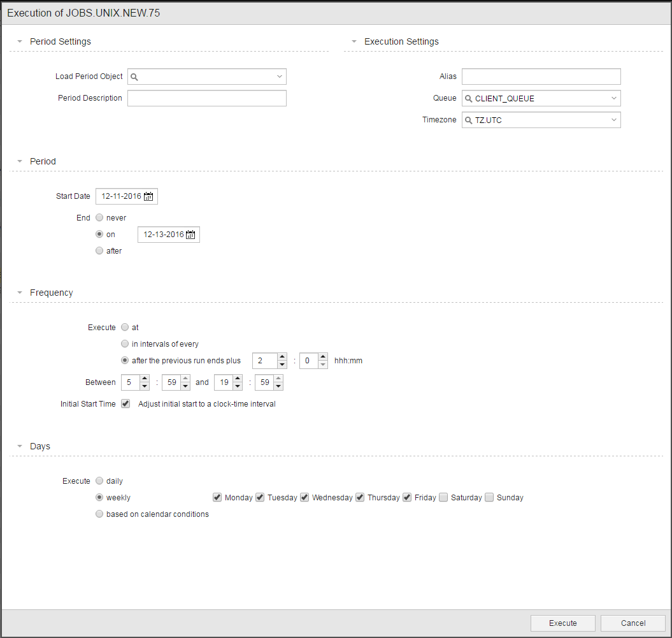Collapse the Period Settings section

20,42
